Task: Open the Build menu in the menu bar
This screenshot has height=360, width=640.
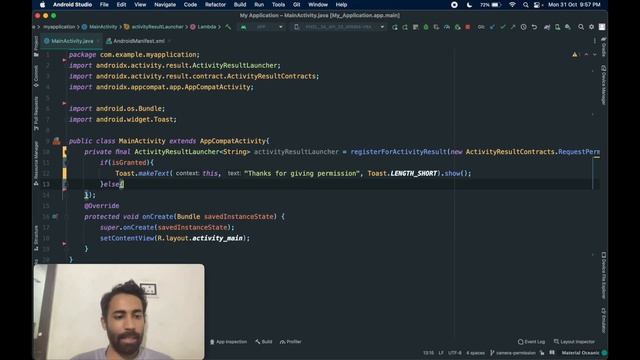Action: click(240, 5)
